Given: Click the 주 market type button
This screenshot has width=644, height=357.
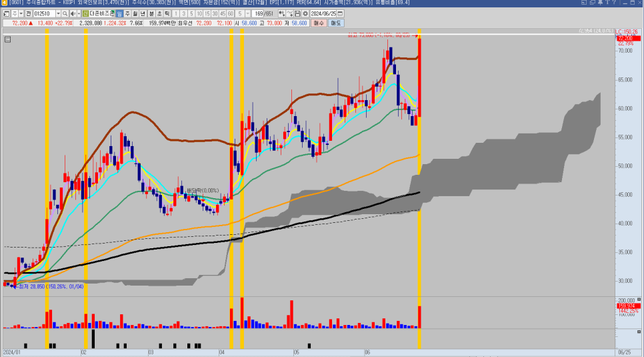Looking at the screenshot, I should [x=15, y=13].
